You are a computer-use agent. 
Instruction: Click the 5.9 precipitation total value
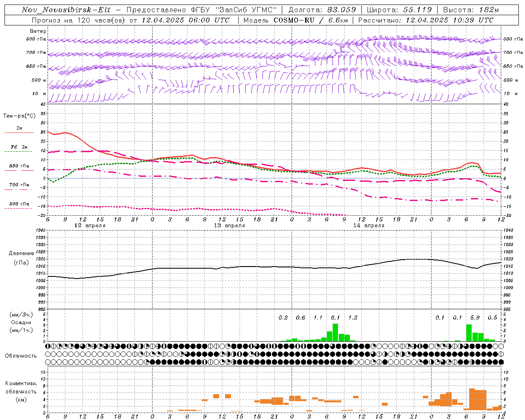point(475,317)
